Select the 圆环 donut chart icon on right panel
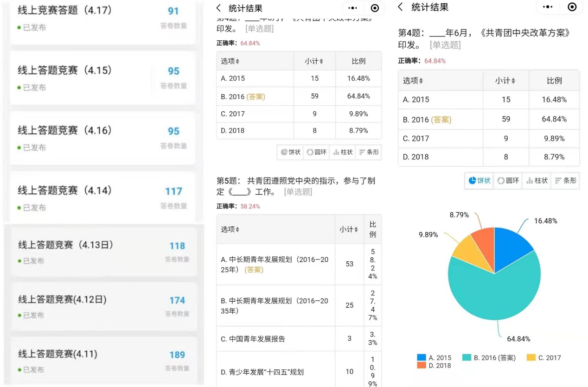588x387 pixels. coord(508,181)
